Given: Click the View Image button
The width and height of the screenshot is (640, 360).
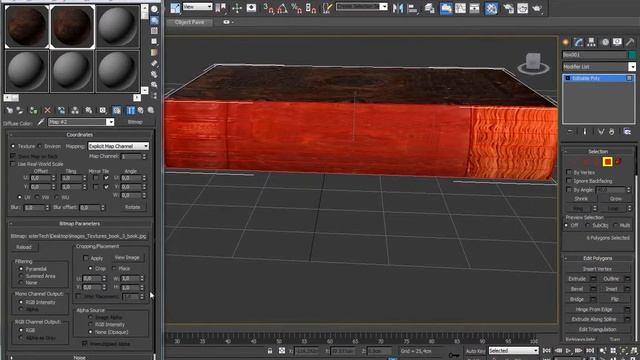Looking at the screenshot, I should (127, 258).
